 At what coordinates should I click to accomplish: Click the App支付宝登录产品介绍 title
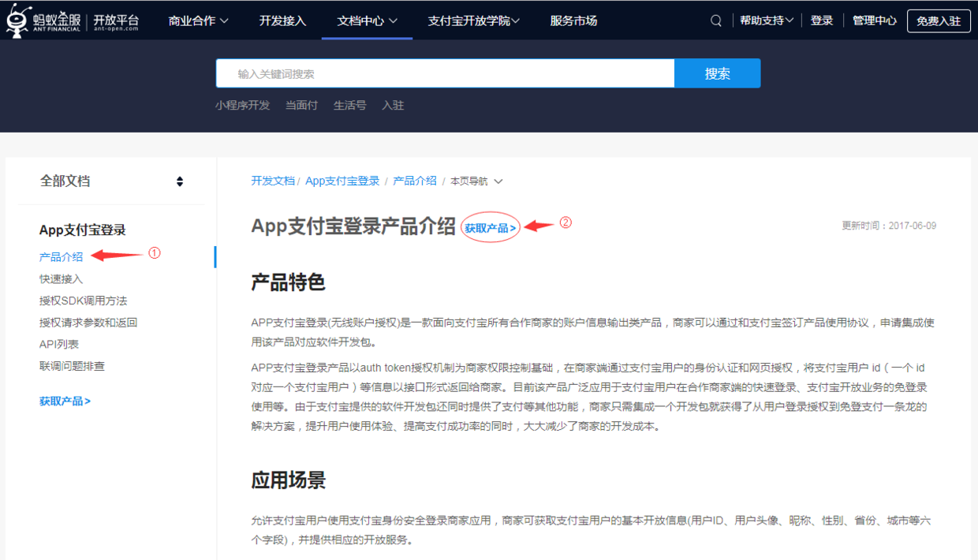(353, 226)
